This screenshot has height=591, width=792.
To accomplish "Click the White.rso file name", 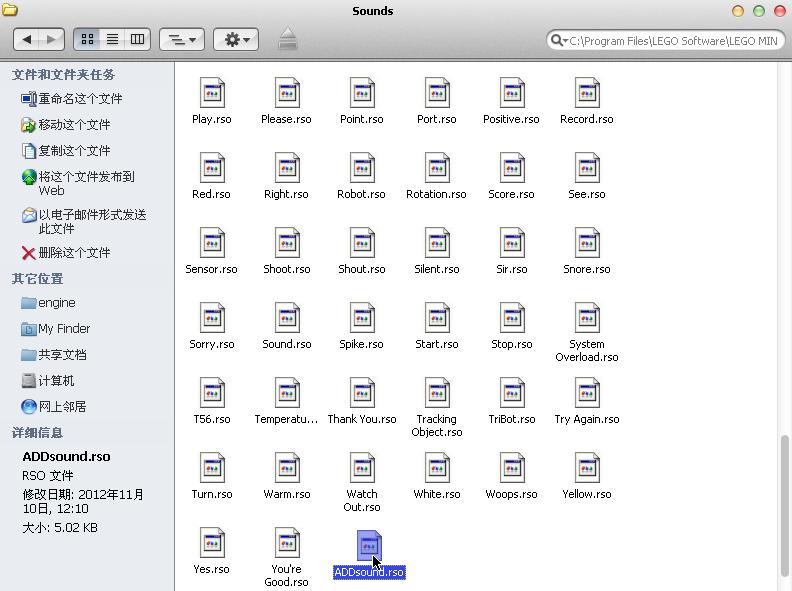I will (x=437, y=495).
